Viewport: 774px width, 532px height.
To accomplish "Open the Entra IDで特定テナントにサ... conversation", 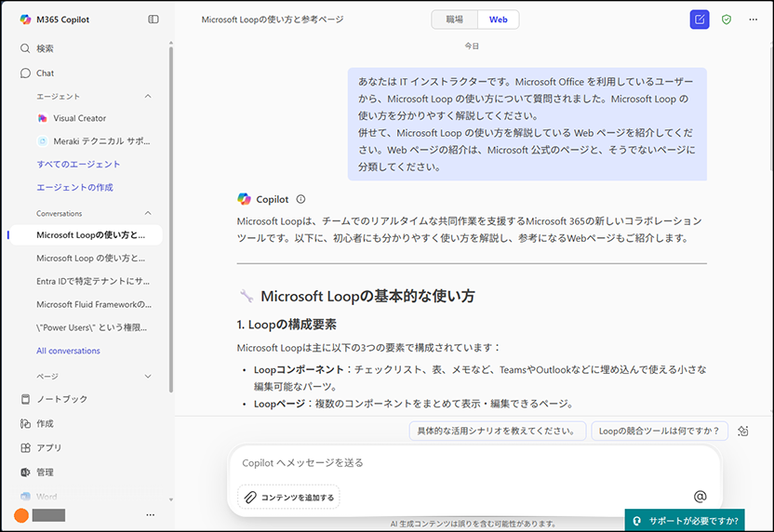I will [x=93, y=281].
